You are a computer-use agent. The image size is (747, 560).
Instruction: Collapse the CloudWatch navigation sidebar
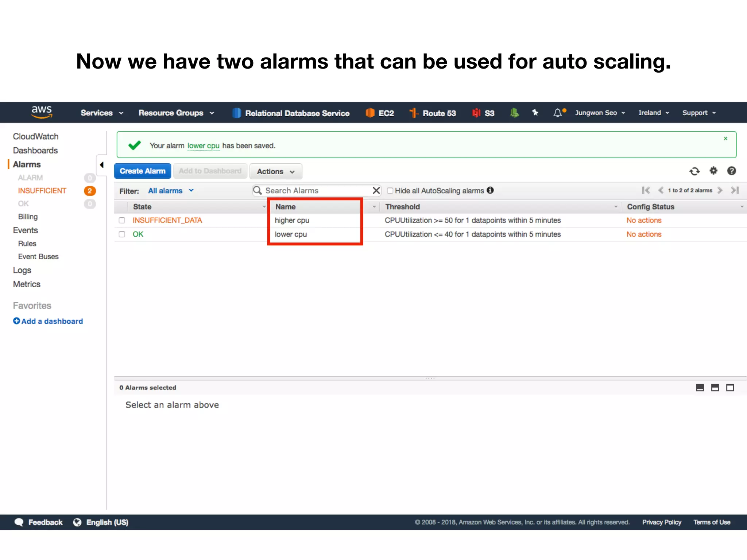click(x=102, y=165)
